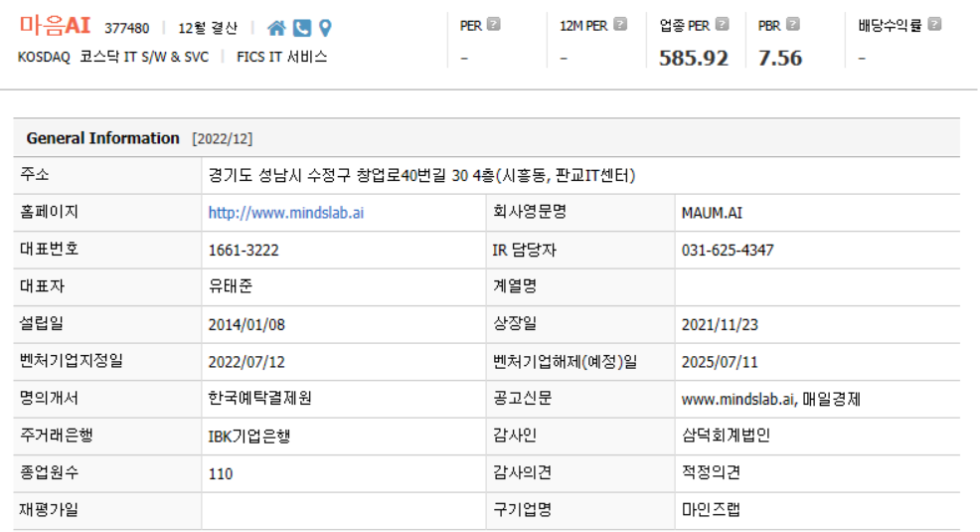980x532 pixels.
Task: Select stock code 377480
Action: [x=127, y=29]
